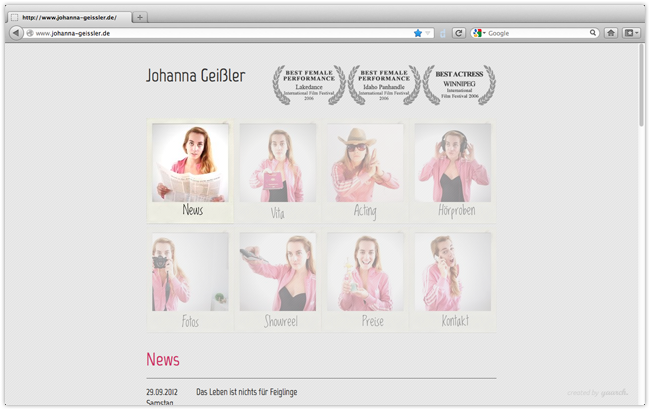Click into the Google search field
The height and width of the screenshot is (410, 650).
point(537,33)
